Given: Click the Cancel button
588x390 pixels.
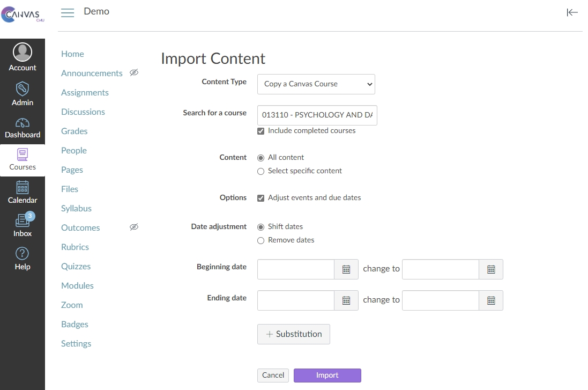Looking at the screenshot, I should (x=273, y=376).
